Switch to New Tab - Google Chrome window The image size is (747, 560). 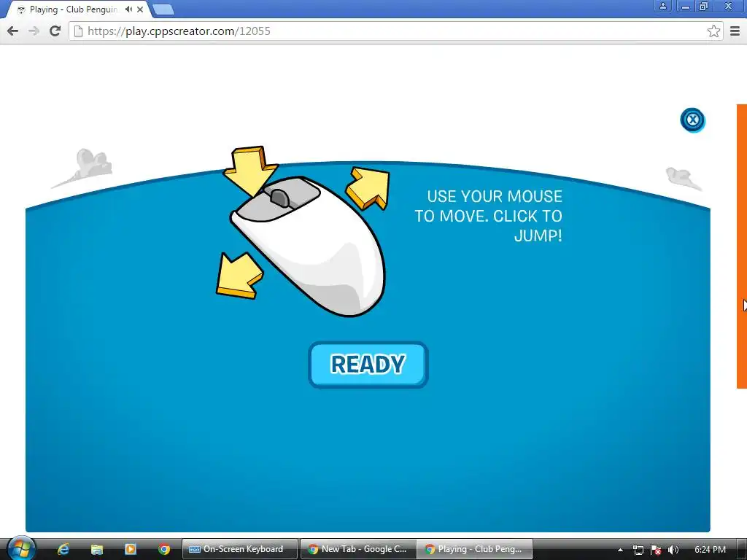pos(358,549)
